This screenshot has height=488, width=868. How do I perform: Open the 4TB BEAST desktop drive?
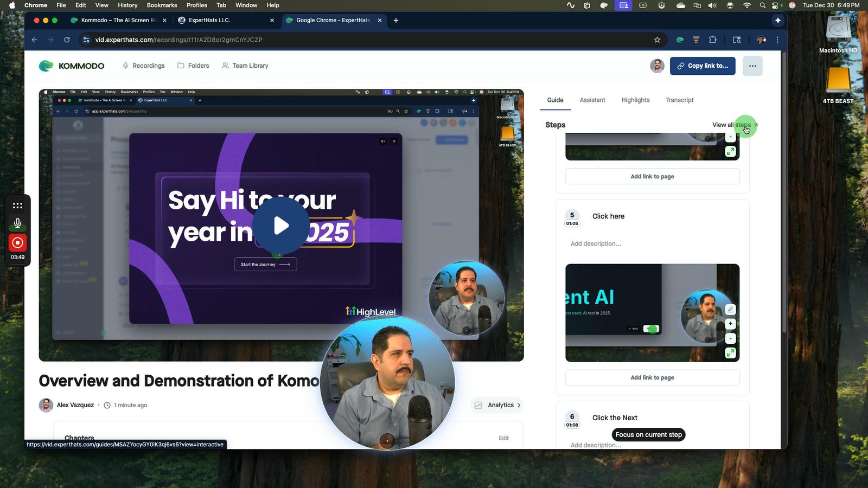coord(838,85)
